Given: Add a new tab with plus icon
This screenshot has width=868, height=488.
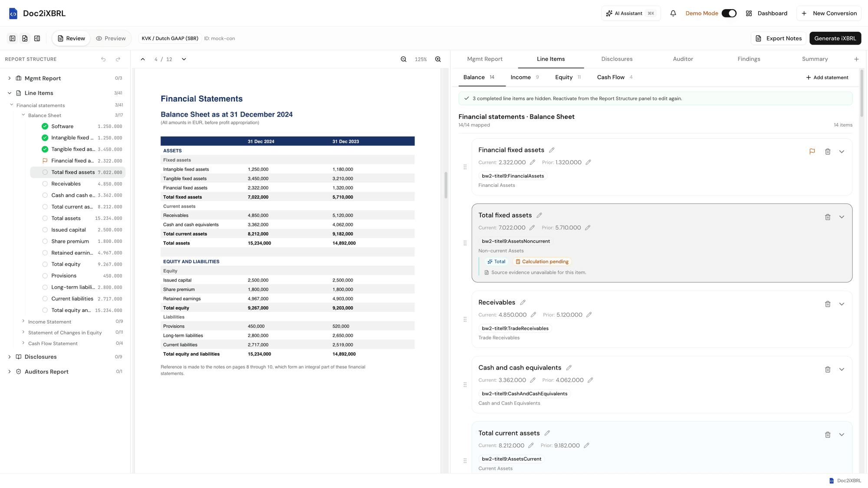Looking at the screenshot, I should click(x=856, y=59).
